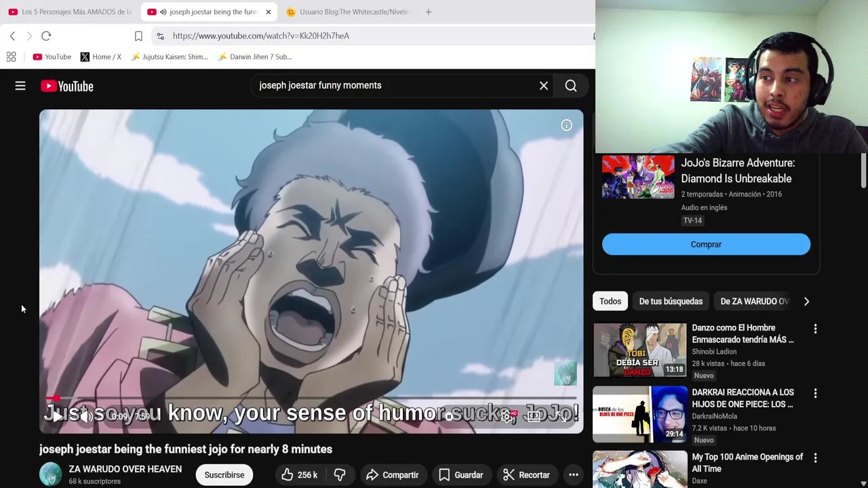Open the browser apps grid icon

[11, 57]
